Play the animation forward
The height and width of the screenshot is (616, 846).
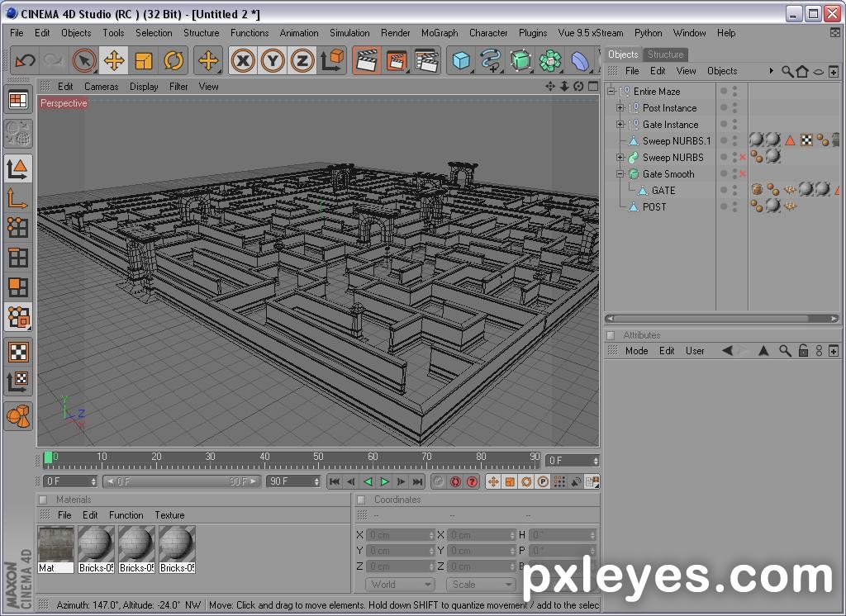click(x=384, y=481)
